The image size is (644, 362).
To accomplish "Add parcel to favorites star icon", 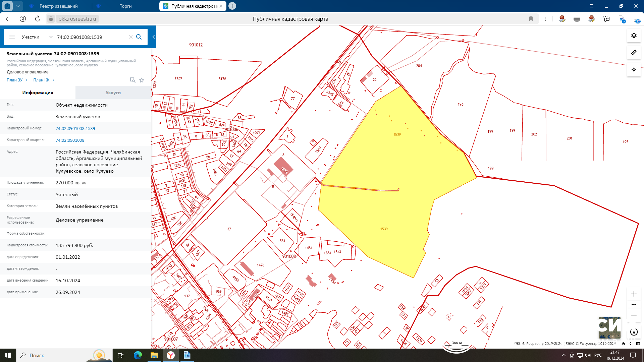I will tap(142, 80).
